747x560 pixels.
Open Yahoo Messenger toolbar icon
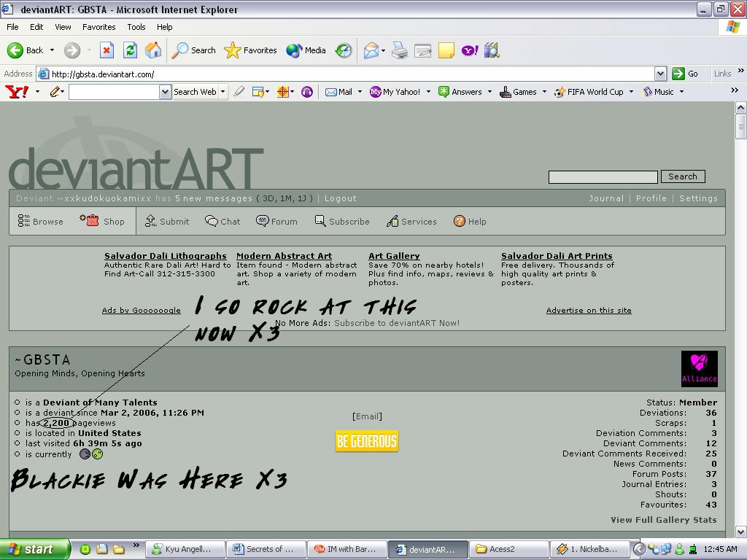tap(469, 50)
